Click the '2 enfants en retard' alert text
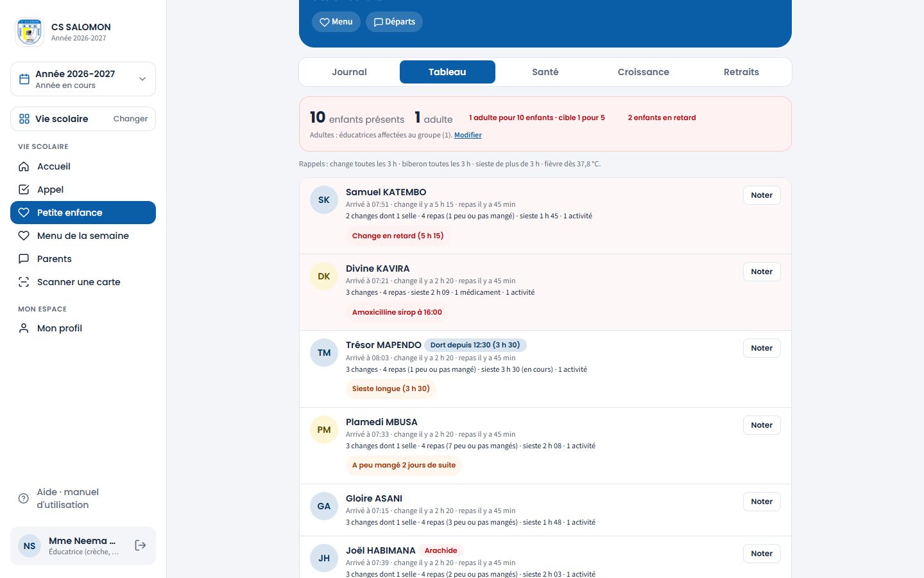 click(x=662, y=118)
